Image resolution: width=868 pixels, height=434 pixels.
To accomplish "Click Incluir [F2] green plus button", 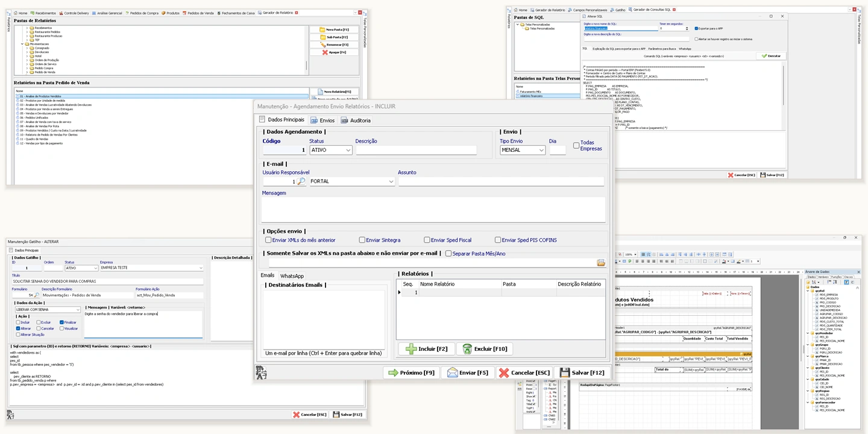I will coord(426,348).
